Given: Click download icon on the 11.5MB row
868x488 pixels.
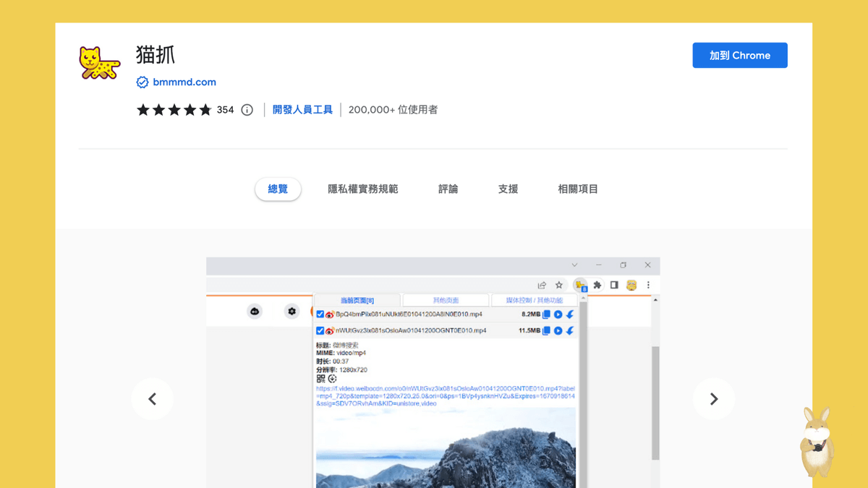Looking at the screenshot, I should coord(570,330).
